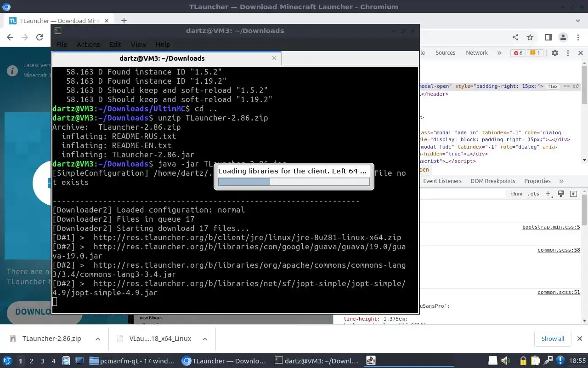Click Show all downloads button
The height and width of the screenshot is (368, 588).
tap(553, 339)
